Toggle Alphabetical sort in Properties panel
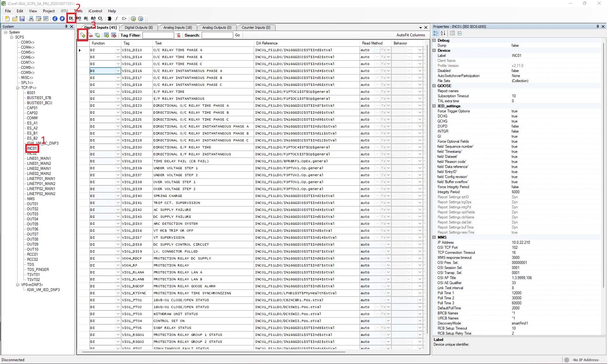This screenshot has width=608, height=364. [x=443, y=33]
